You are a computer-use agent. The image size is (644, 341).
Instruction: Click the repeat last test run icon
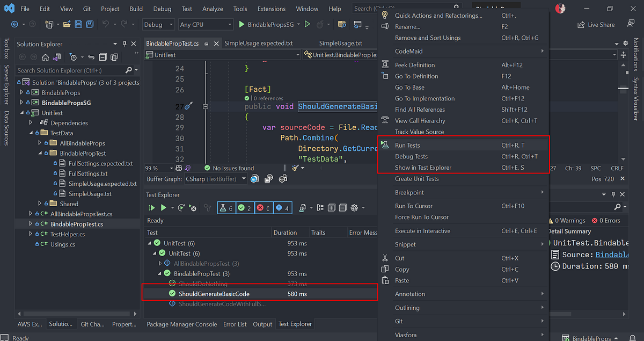pyautogui.click(x=181, y=208)
